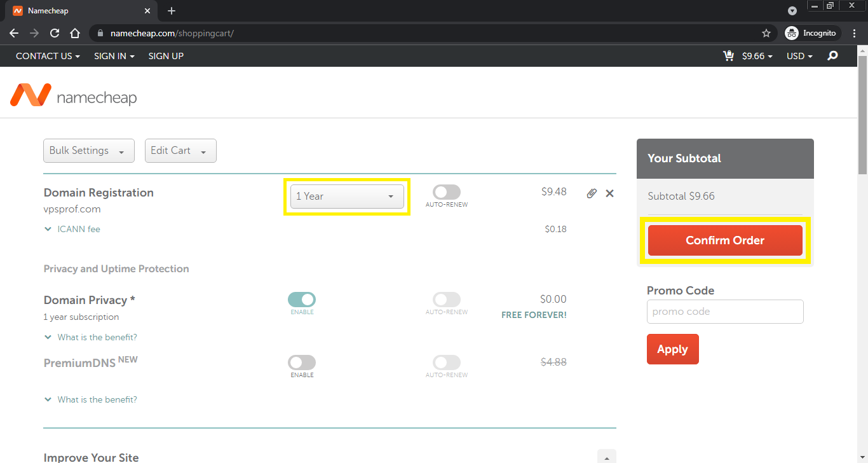Click the $9.48 domain price
This screenshot has width=868, height=463.
[x=553, y=191]
